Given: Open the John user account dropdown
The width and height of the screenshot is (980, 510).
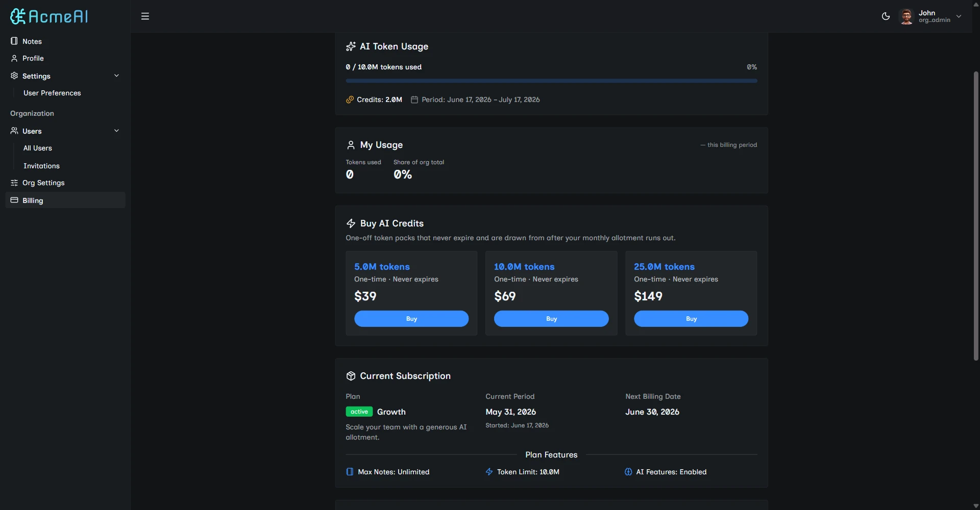Looking at the screenshot, I should (x=930, y=16).
